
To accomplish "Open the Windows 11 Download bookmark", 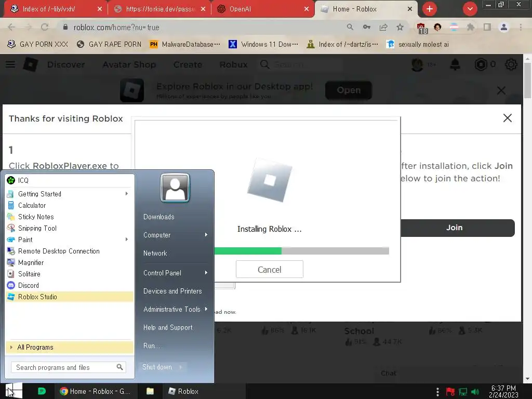I will (x=263, y=45).
